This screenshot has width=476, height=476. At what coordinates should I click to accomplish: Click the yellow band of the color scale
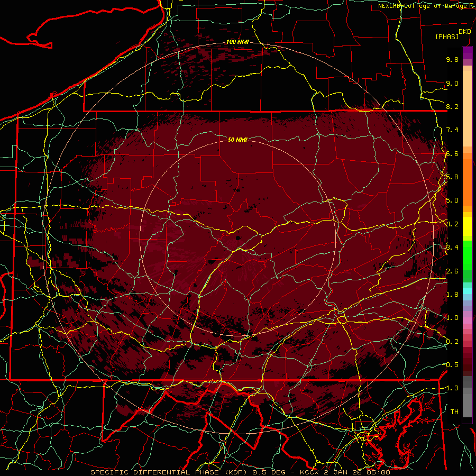pyautogui.click(x=467, y=226)
